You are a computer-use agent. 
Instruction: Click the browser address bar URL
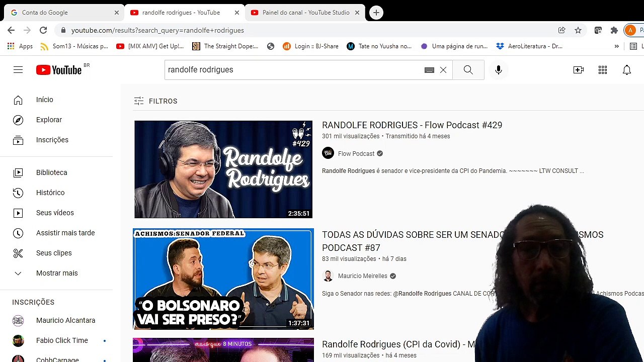point(157,30)
